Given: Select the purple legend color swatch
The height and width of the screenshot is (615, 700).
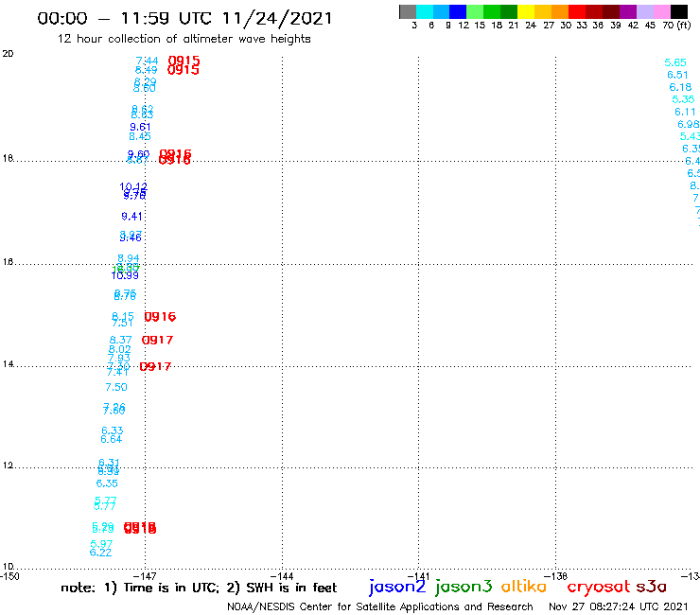Looking at the screenshot, I should click(628, 11).
